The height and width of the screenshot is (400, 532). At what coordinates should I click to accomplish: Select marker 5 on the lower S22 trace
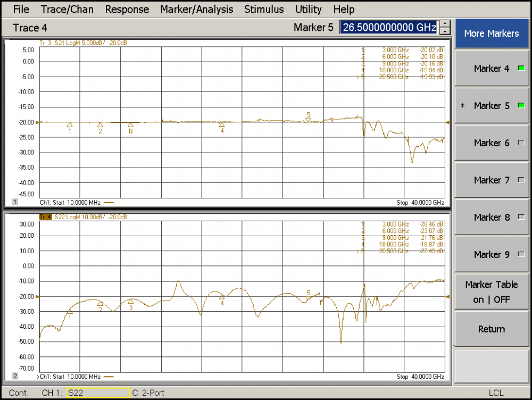coord(308,298)
